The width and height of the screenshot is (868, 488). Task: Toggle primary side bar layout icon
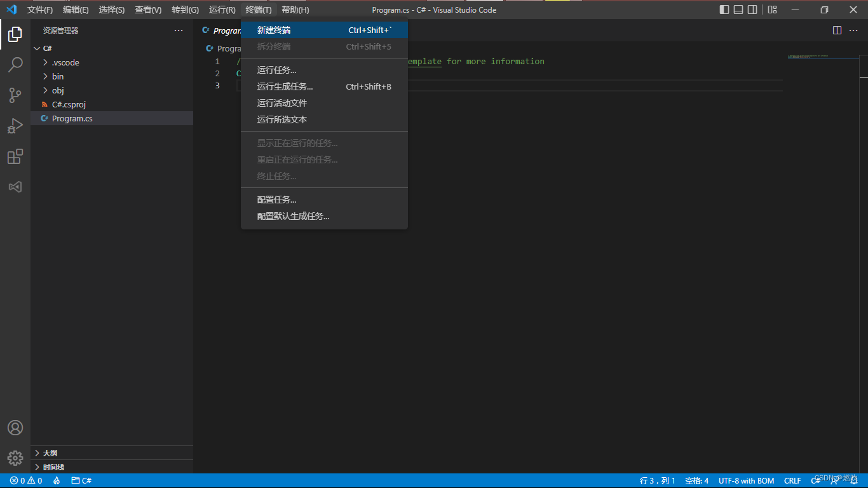tap(724, 10)
